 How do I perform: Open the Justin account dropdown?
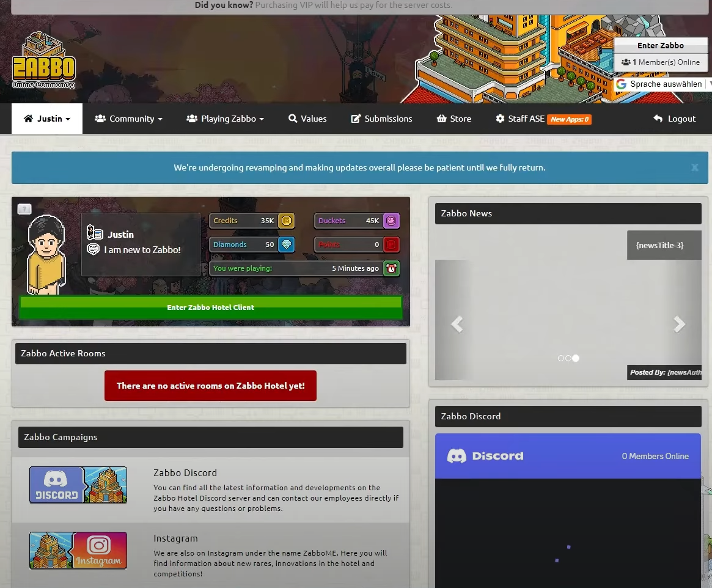[47, 119]
